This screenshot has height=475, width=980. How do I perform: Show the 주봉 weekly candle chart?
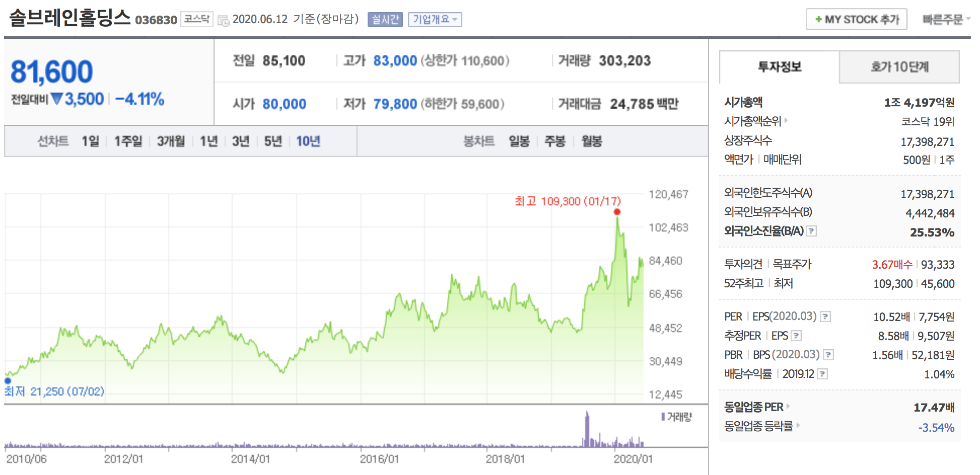tap(555, 141)
